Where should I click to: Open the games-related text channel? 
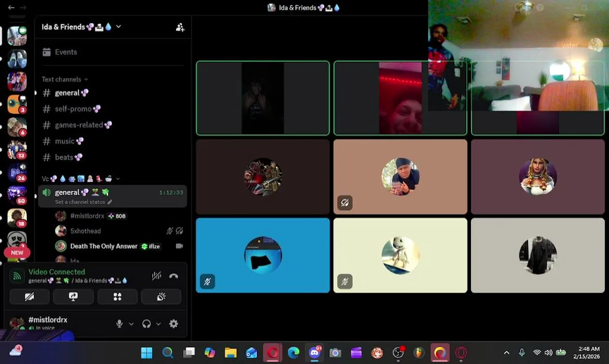coord(112,125)
